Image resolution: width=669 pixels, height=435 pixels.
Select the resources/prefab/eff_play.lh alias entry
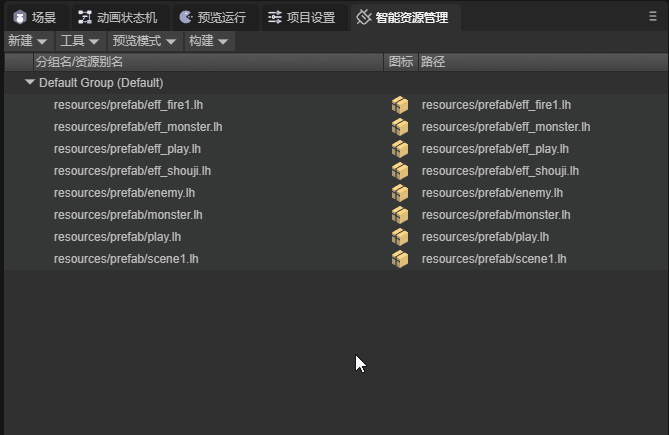pyautogui.click(x=127, y=149)
